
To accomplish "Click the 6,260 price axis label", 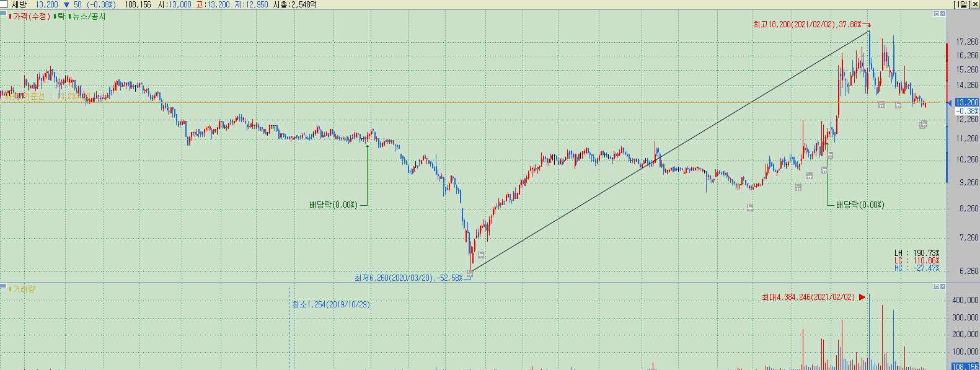I will (x=968, y=271).
